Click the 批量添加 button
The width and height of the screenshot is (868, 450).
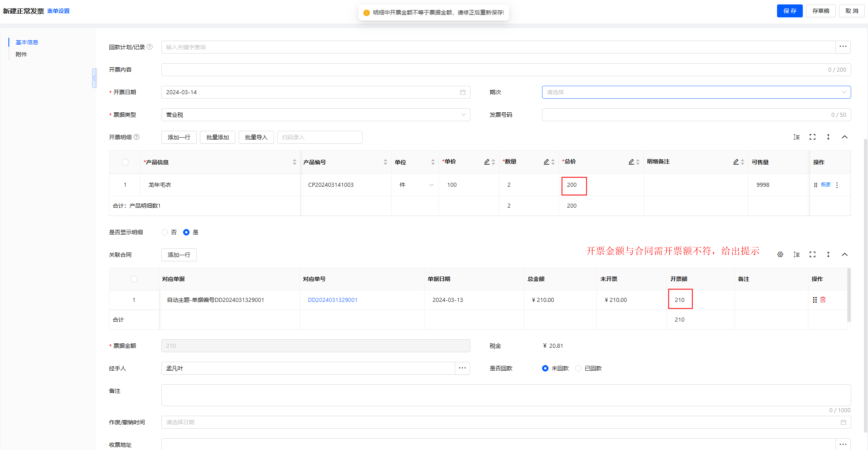coord(218,137)
